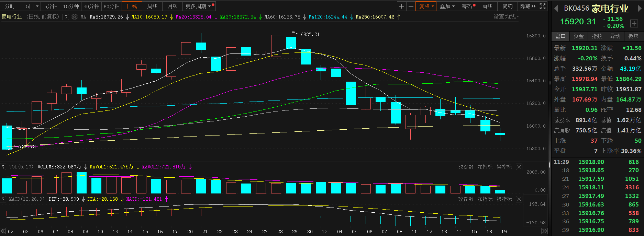Screen dimensions: 644x236
Task: Select the 资金 tab in side panel
Action: [x=578, y=36]
